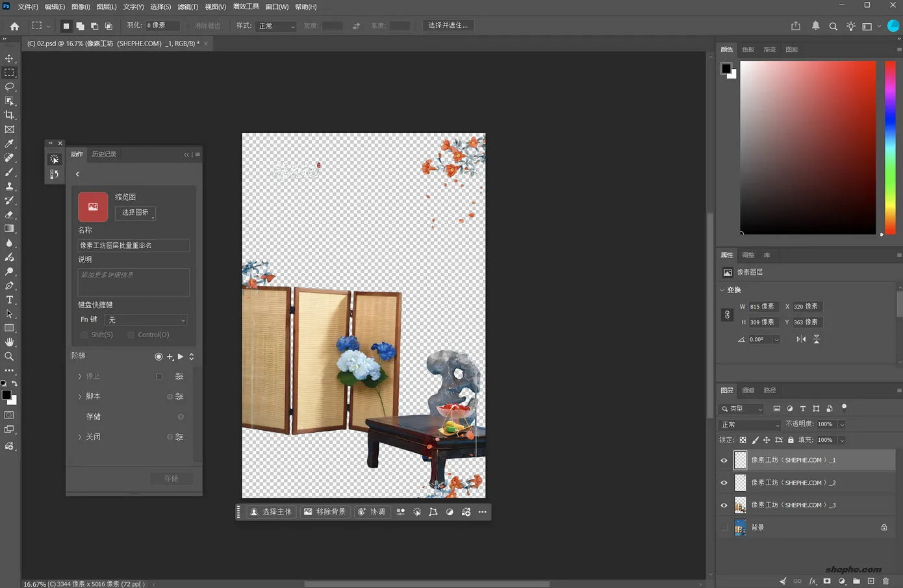Click the Share icon at top right
The image size is (903, 588).
(x=796, y=26)
